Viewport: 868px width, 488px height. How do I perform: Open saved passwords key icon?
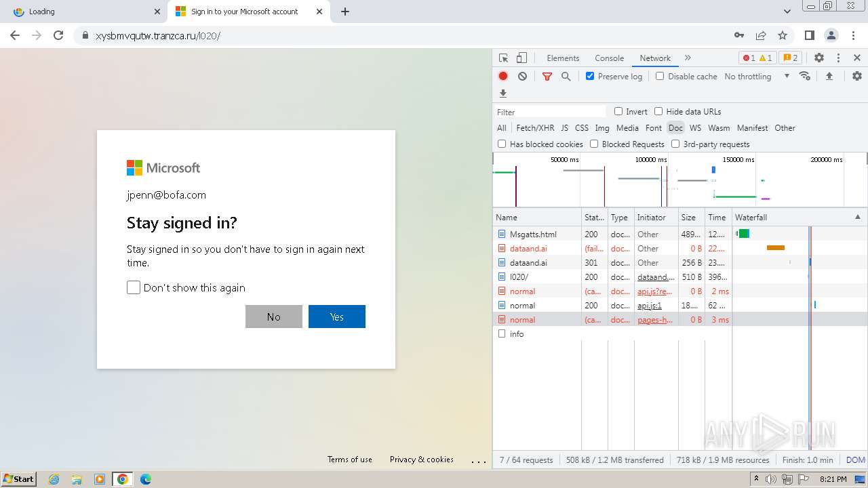click(x=739, y=35)
